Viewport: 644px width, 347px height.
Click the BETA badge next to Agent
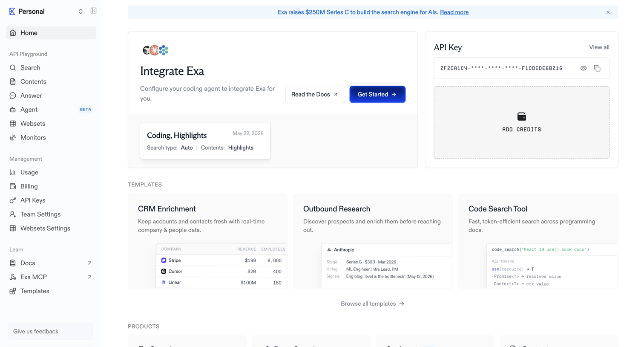click(86, 110)
